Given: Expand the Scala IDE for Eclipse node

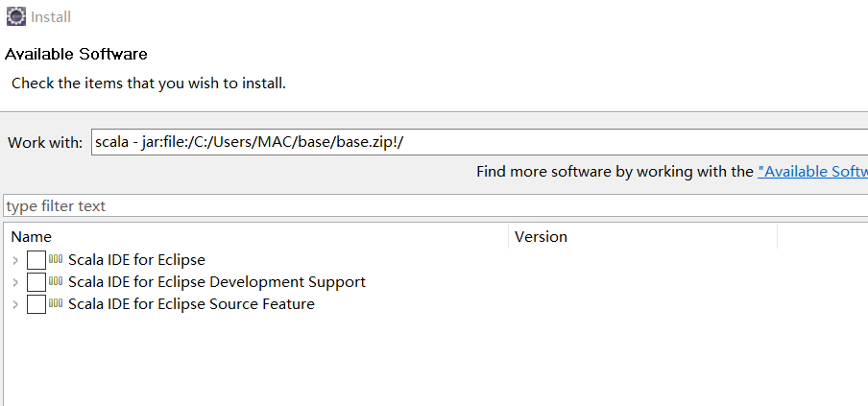Looking at the screenshot, I should [15, 260].
